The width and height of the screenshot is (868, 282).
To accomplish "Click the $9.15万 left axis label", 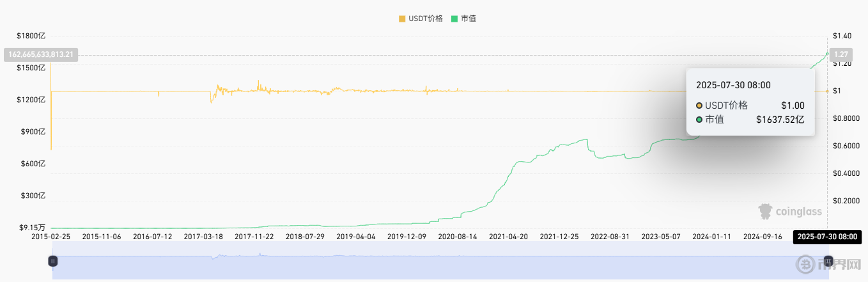I will [x=33, y=228].
